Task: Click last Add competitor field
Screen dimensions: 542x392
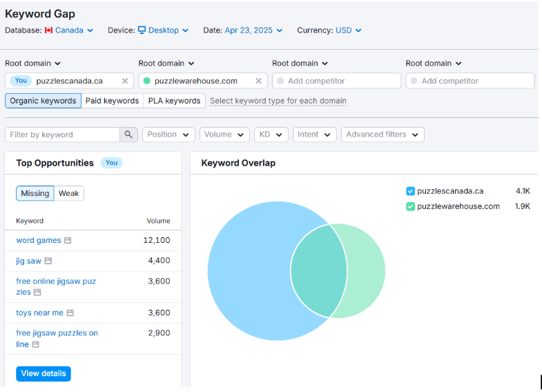Action: [x=470, y=81]
